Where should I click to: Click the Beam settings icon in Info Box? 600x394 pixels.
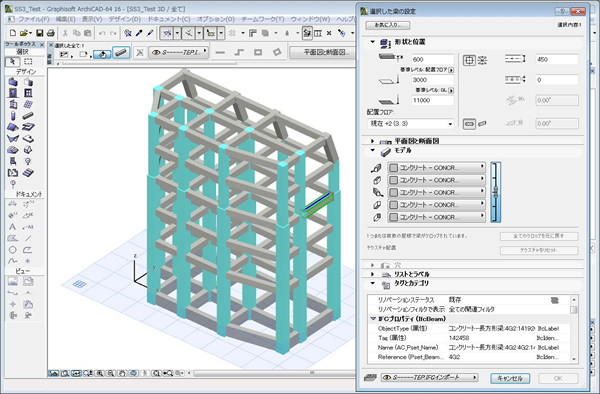click(x=121, y=53)
